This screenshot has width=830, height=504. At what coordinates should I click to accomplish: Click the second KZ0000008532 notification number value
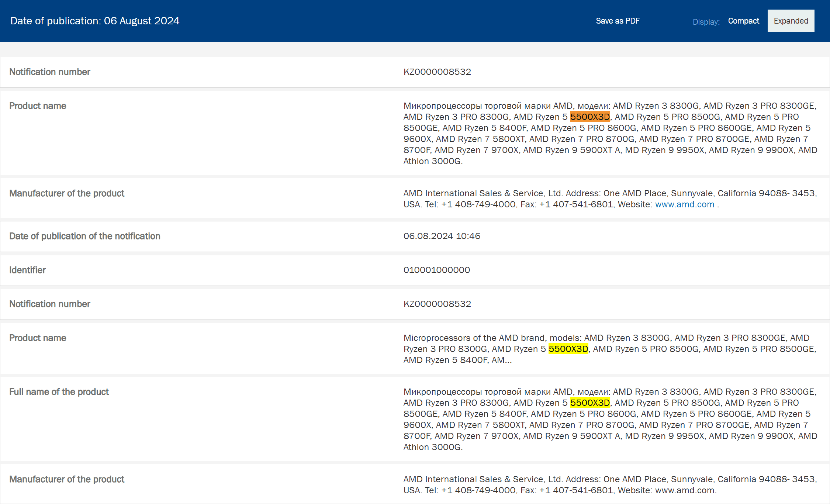437,304
